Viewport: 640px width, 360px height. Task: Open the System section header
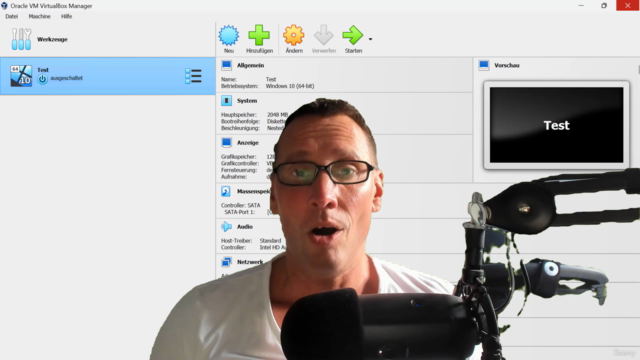coord(247,101)
